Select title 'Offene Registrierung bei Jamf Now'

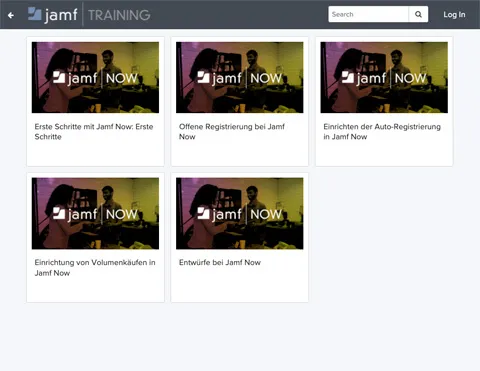232,132
